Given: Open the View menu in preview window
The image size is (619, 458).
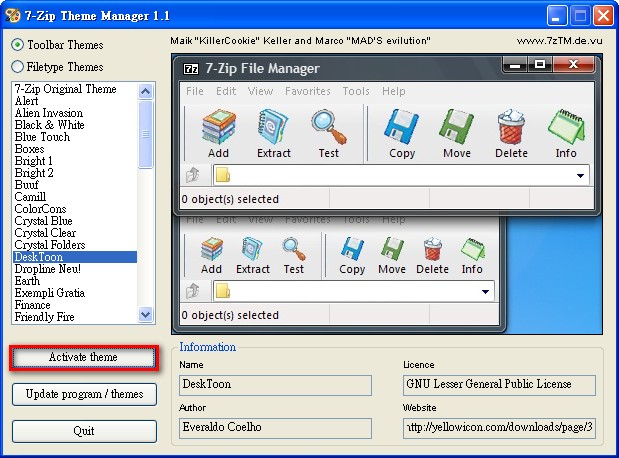Looking at the screenshot, I should (260, 91).
